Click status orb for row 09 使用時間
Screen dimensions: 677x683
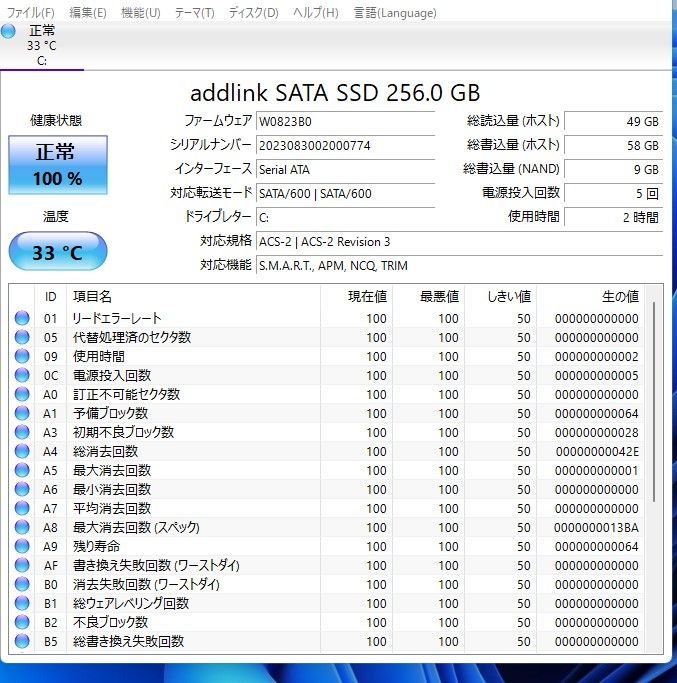(22, 356)
